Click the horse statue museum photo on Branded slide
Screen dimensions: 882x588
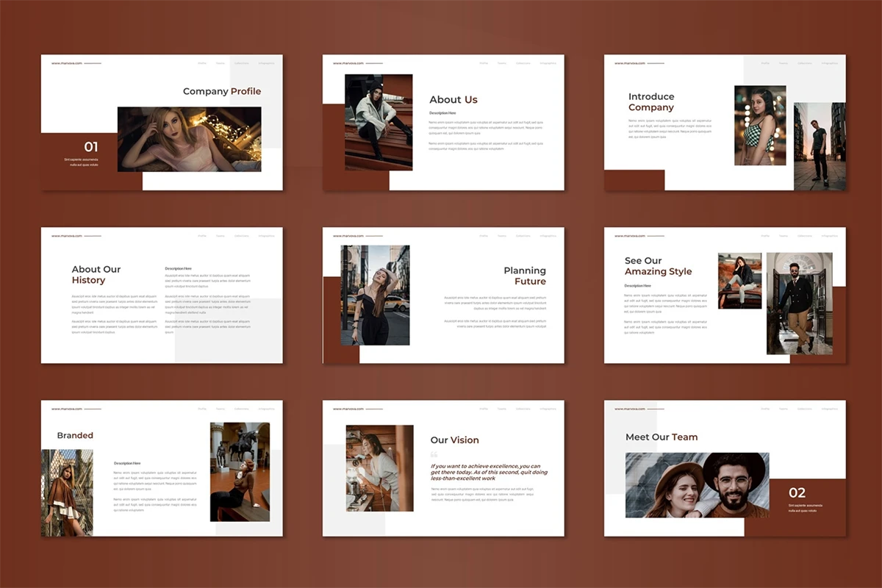[x=240, y=471]
